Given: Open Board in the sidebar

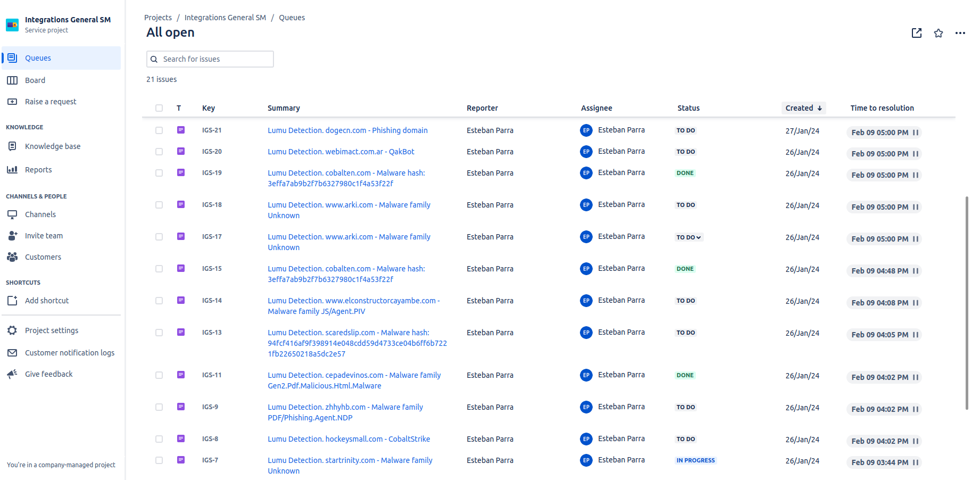Looking at the screenshot, I should coord(35,80).
